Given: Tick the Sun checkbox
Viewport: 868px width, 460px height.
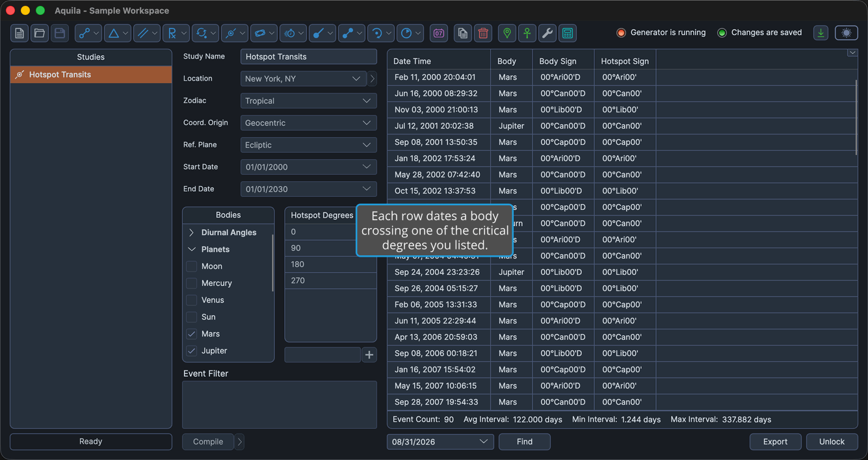Looking at the screenshot, I should click(192, 317).
